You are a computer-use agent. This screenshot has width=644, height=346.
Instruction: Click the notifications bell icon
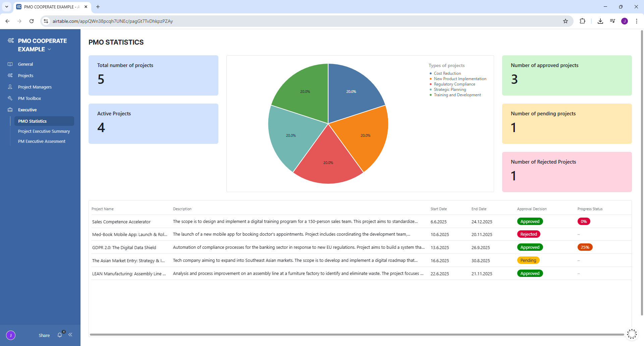60,335
